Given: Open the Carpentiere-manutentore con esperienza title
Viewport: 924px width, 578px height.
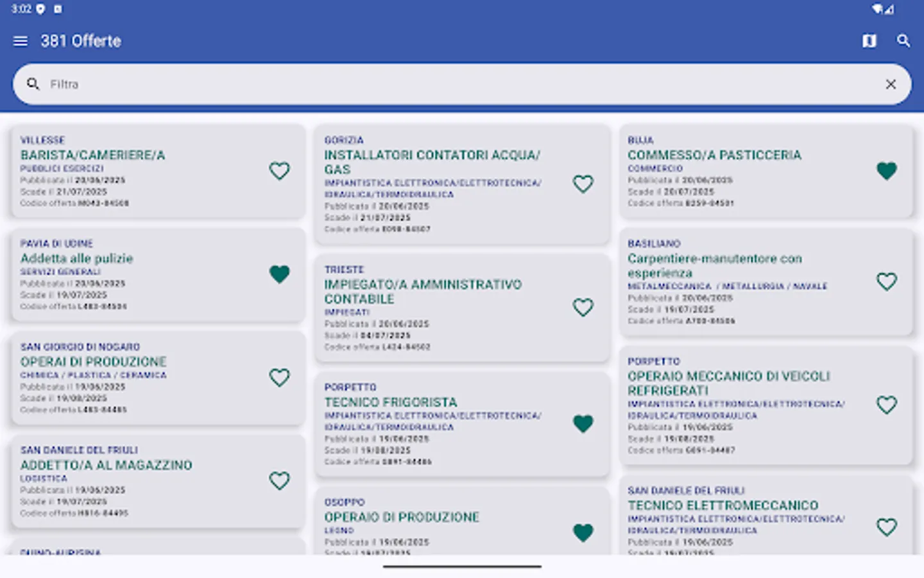Looking at the screenshot, I should pyautogui.click(x=715, y=265).
